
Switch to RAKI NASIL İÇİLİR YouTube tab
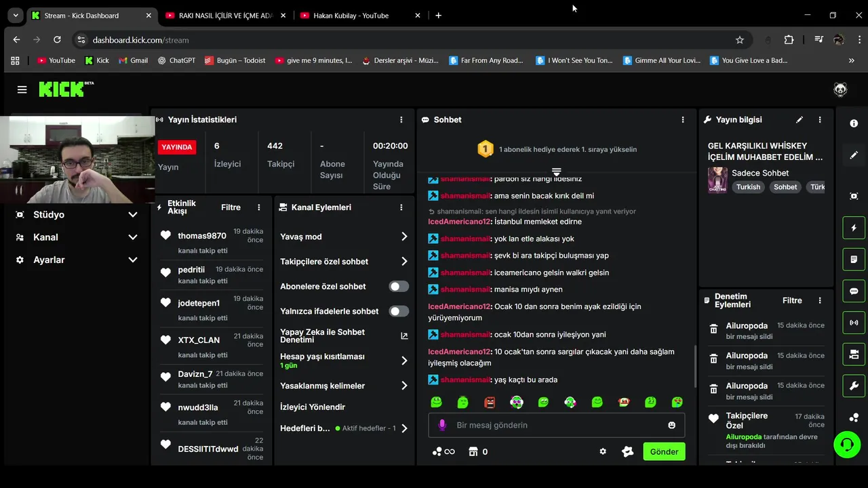coord(226,15)
